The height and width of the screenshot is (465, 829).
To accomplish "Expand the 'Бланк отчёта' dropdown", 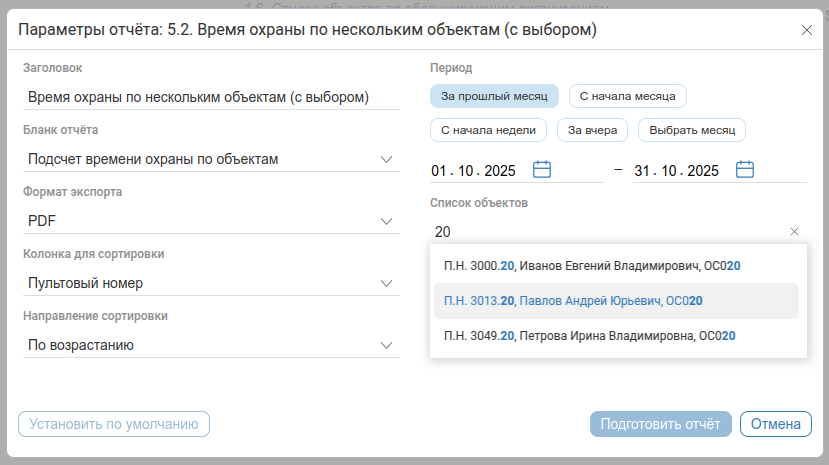I will tap(387, 159).
